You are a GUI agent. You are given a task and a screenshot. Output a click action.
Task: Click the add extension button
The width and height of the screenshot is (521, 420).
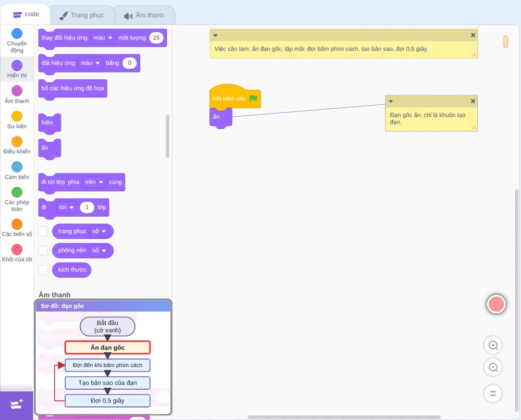(17, 405)
